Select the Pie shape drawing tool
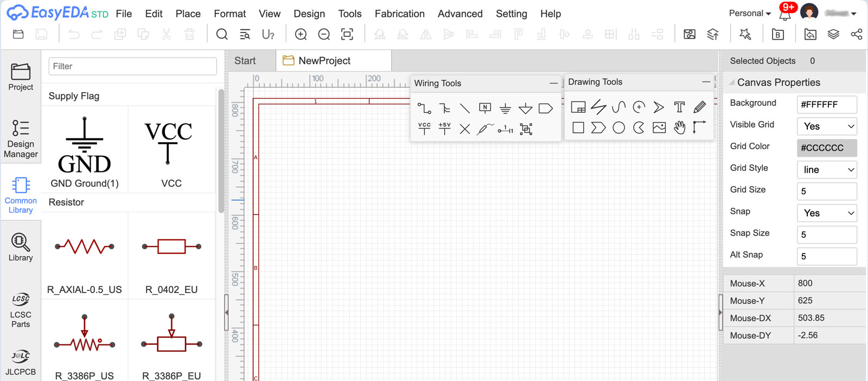Viewport: 868px width, 381px height. click(x=639, y=128)
